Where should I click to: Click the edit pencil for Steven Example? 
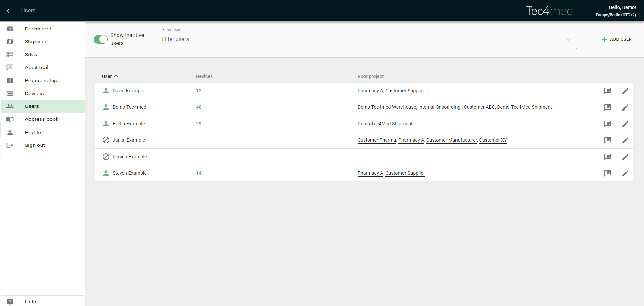tap(625, 173)
